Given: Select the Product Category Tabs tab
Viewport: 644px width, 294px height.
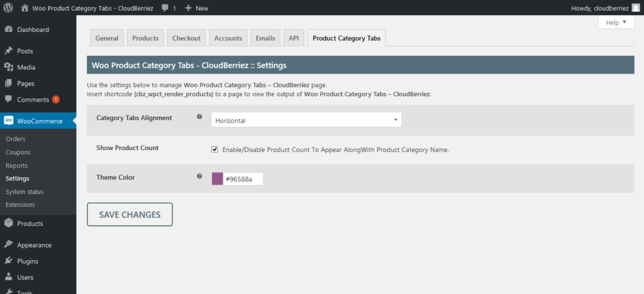Looking at the screenshot, I should coord(347,38).
